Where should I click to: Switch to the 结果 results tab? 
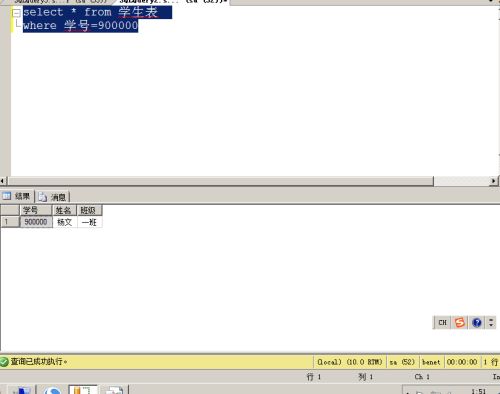(17, 196)
